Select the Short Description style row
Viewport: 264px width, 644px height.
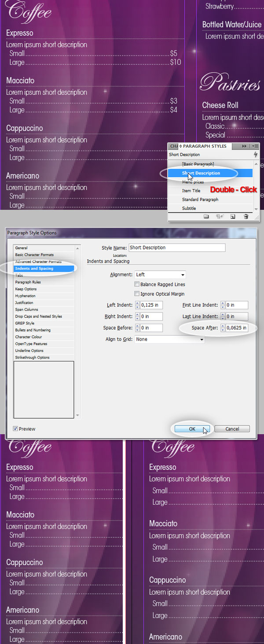point(210,173)
